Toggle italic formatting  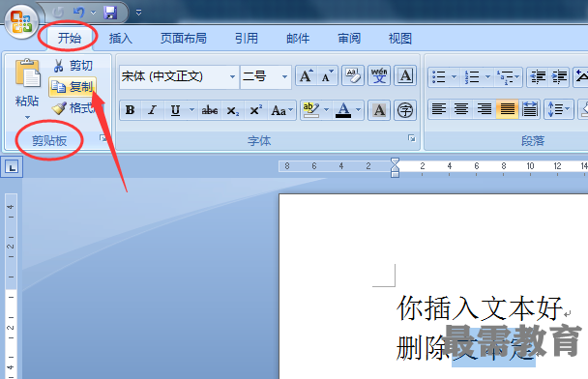(152, 110)
